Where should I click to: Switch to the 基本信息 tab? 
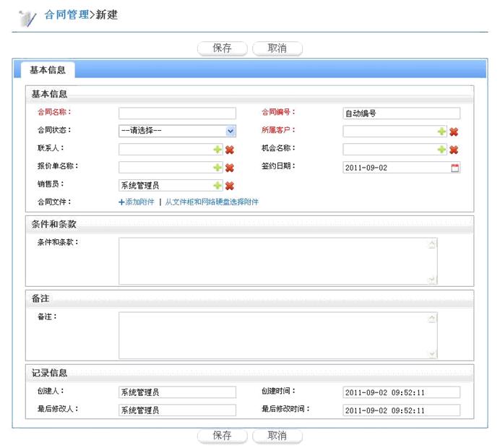48,70
